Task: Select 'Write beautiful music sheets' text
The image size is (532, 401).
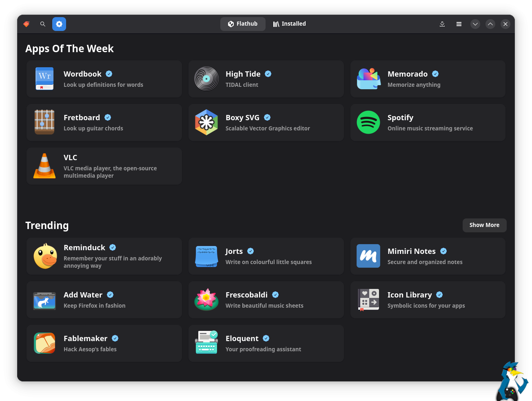Action: coord(264,306)
